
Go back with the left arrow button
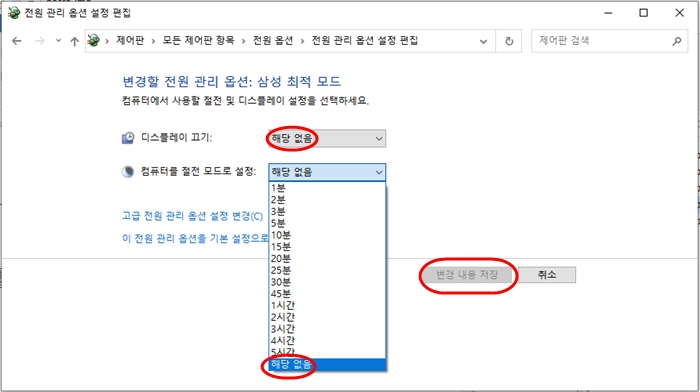17,41
